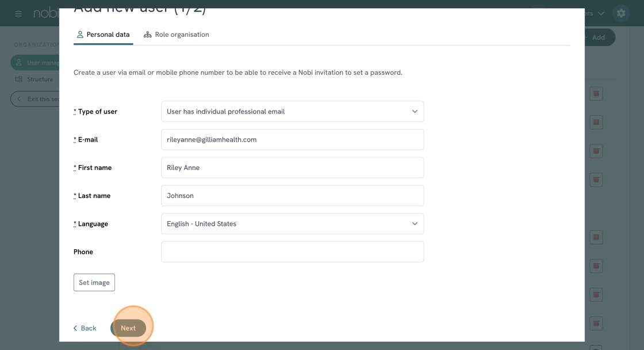The height and width of the screenshot is (350, 644).
Task: Click the Structure icon in the sidebar
Action: pos(19,79)
